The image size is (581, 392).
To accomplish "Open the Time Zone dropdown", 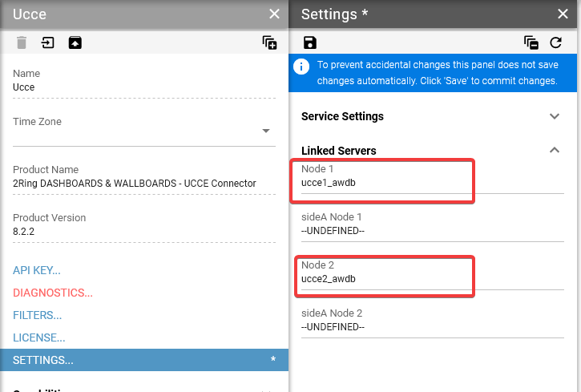I will [266, 131].
